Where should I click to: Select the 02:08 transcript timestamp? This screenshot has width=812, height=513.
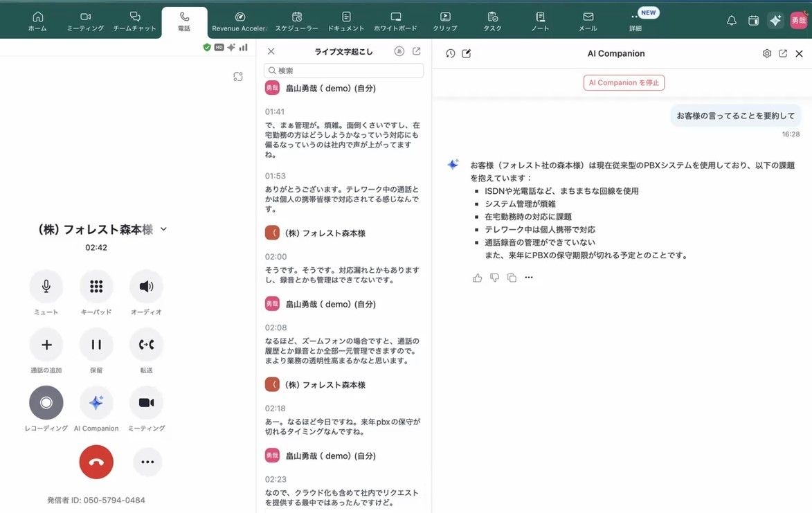(x=276, y=327)
